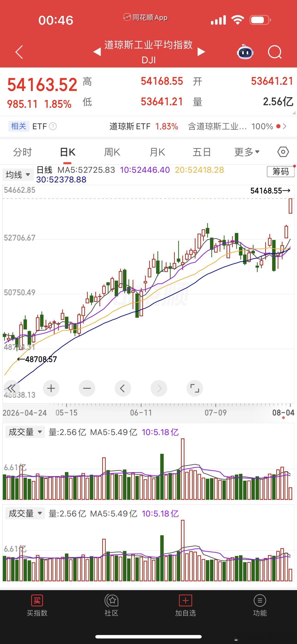This screenshot has width=297, height=644.
Task: Tap 加自选 to add watchlist
Action: 186,606
